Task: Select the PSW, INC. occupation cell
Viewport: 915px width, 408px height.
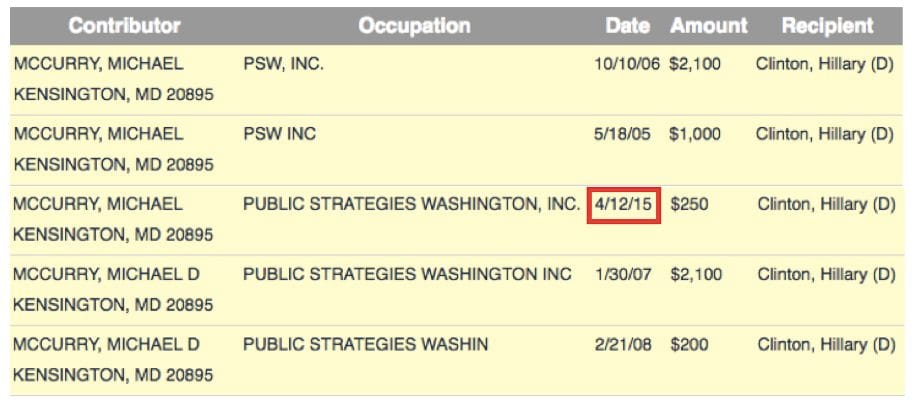Action: click(284, 64)
